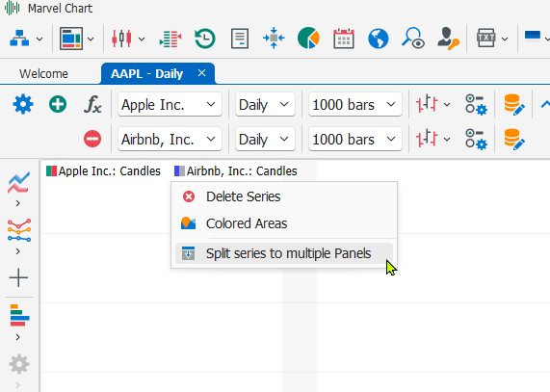Viewport: 550px width, 392px height.
Task: Expand the chevron below the dotted lines tool
Action: point(18,251)
